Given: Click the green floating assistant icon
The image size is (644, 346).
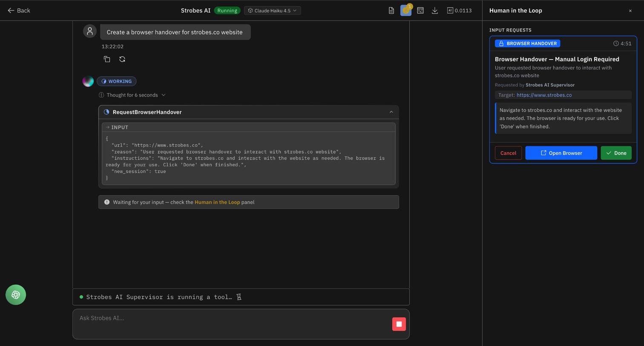Looking at the screenshot, I should tap(16, 295).
